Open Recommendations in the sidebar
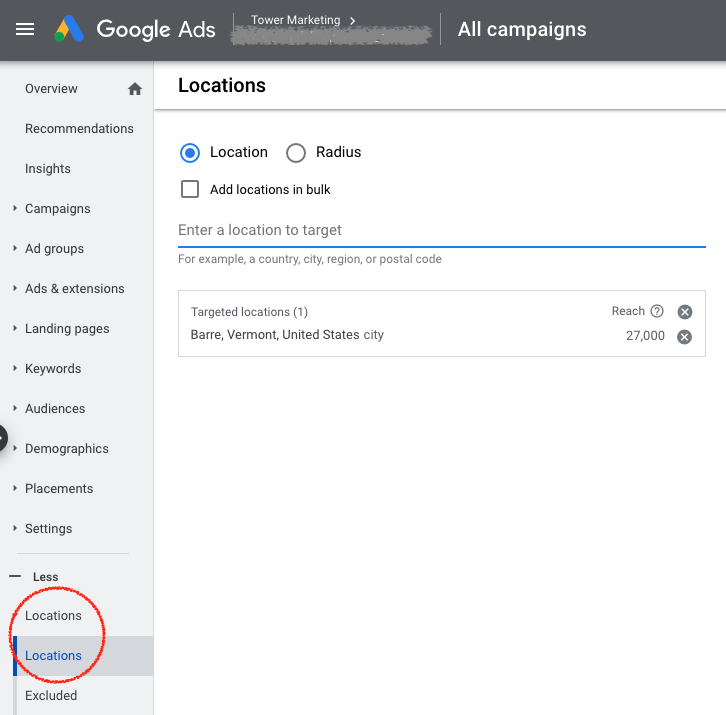The width and height of the screenshot is (726, 715). [79, 129]
